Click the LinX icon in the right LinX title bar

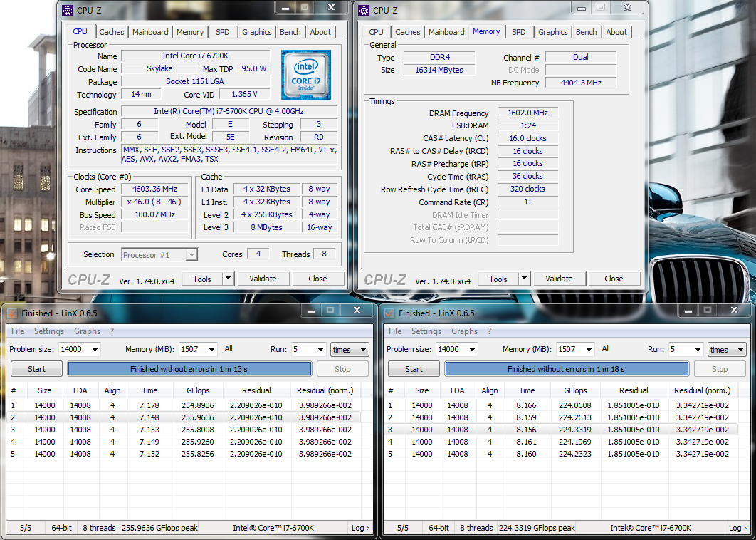[389, 313]
